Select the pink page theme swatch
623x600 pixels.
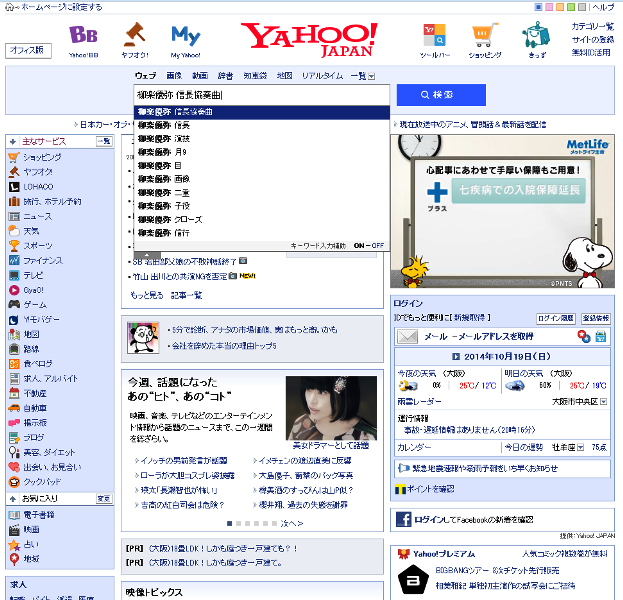click(x=549, y=7)
